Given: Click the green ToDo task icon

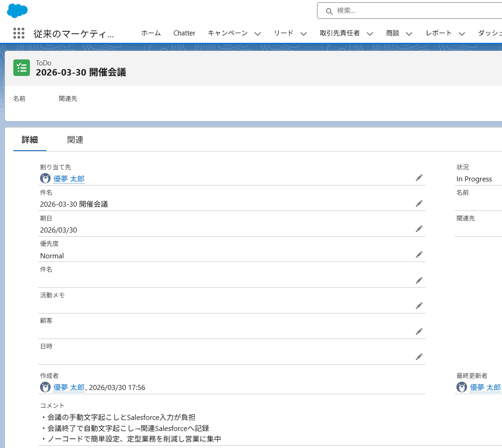Looking at the screenshot, I should (22, 68).
